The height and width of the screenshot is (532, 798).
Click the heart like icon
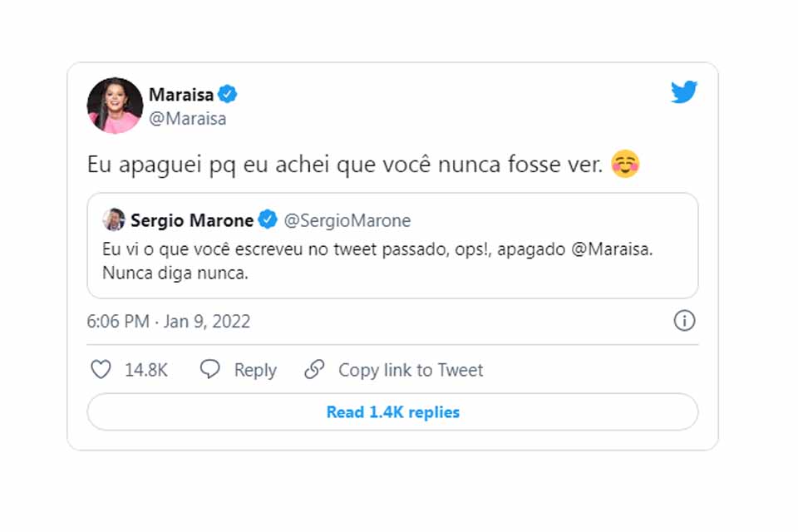(101, 370)
